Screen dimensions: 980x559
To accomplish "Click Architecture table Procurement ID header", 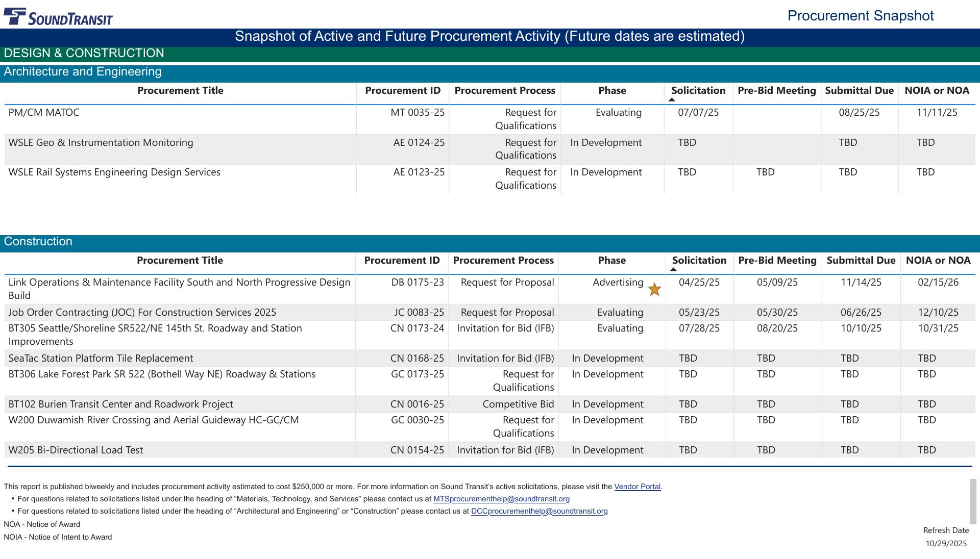I will click(x=402, y=91).
